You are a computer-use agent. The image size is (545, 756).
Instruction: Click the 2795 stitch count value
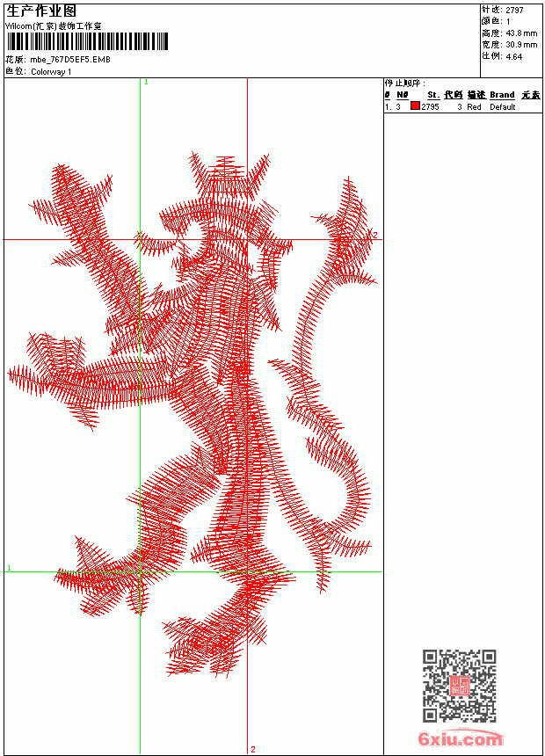(430, 107)
